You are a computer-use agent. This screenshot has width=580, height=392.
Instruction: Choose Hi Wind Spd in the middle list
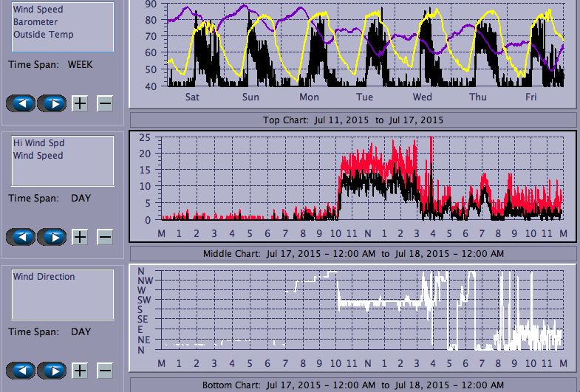click(38, 143)
